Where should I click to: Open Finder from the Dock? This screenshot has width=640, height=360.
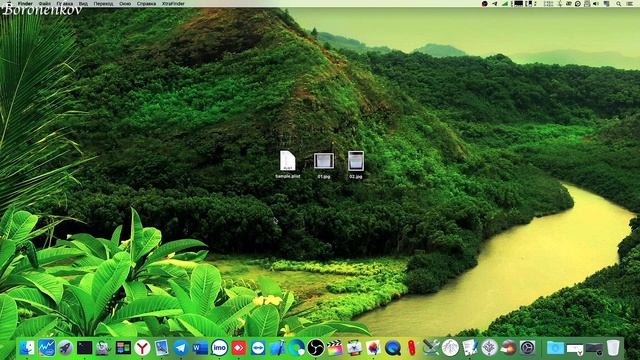pos(27,348)
